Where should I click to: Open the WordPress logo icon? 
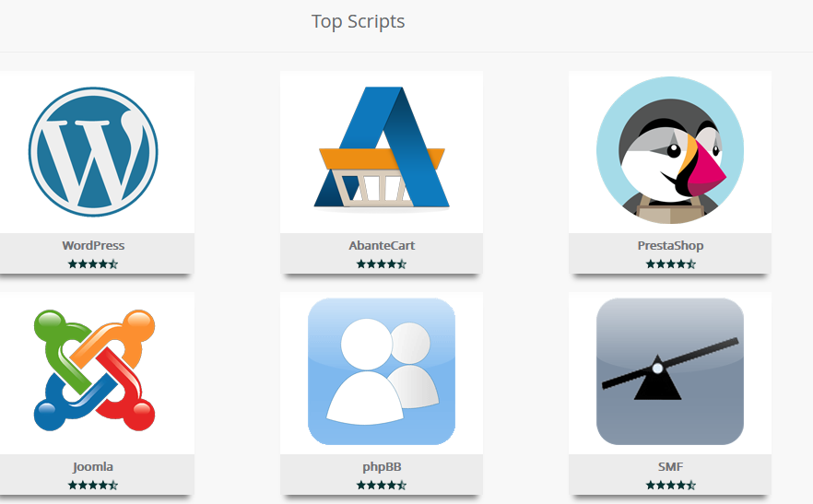click(x=93, y=152)
